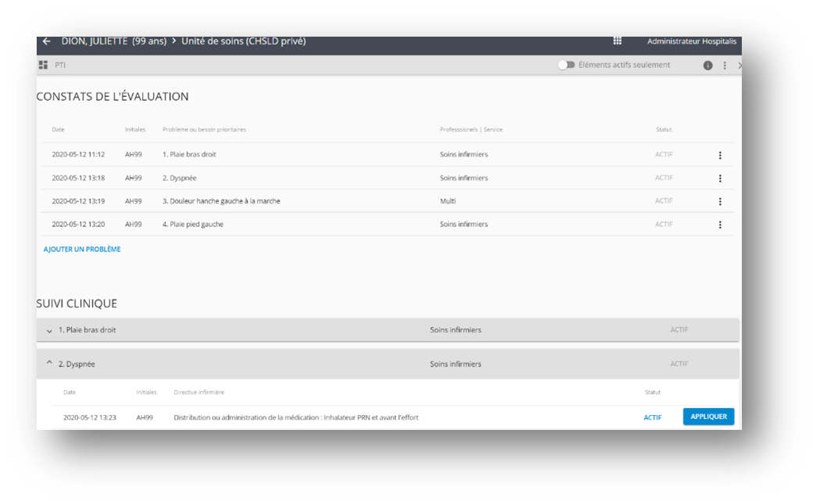Open options menu for Plaie pied gauche row

(719, 225)
